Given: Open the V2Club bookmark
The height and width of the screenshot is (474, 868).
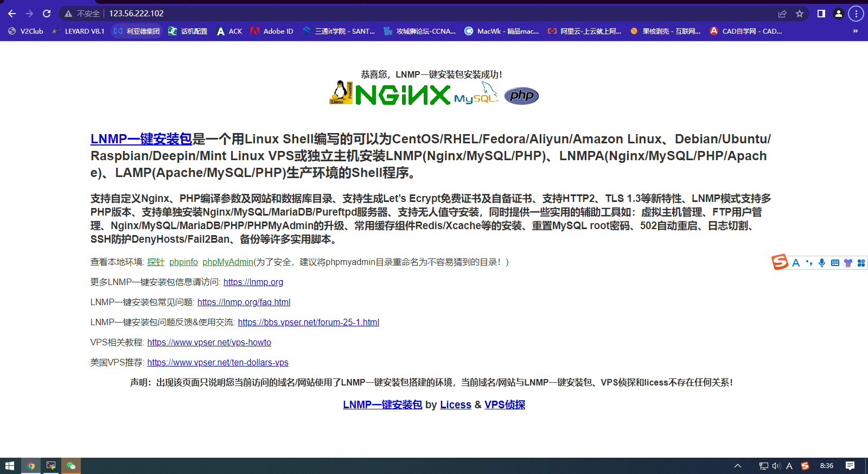Looking at the screenshot, I should pos(25,31).
